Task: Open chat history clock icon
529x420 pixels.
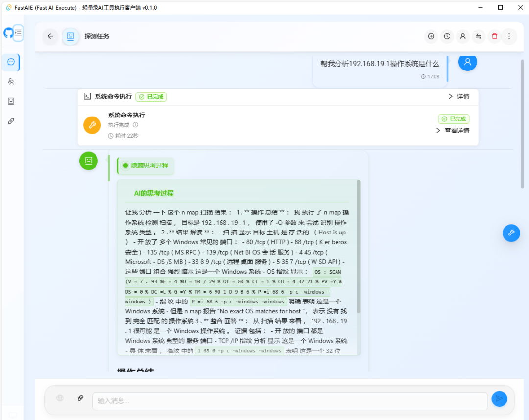Action: point(447,36)
